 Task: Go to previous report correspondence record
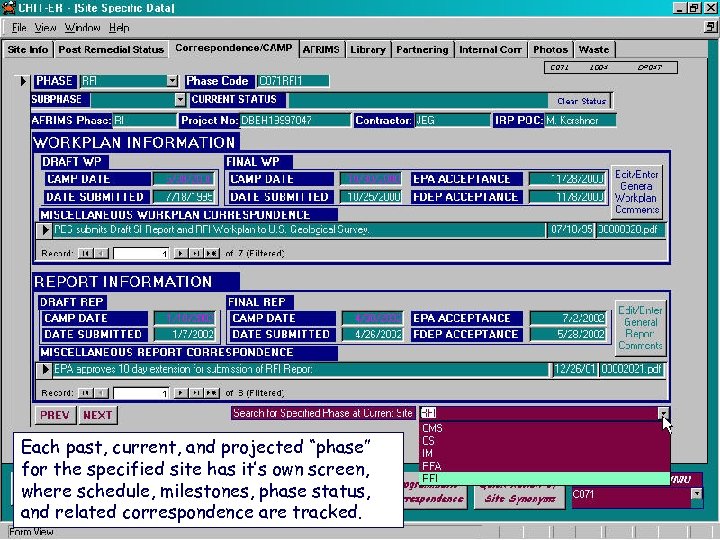pyautogui.click(x=101, y=393)
